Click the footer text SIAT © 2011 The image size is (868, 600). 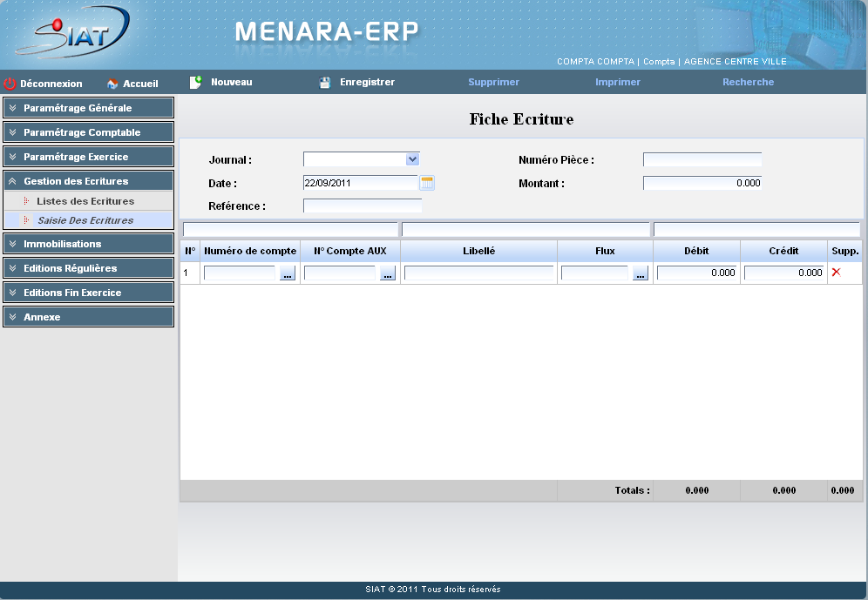pos(391,590)
